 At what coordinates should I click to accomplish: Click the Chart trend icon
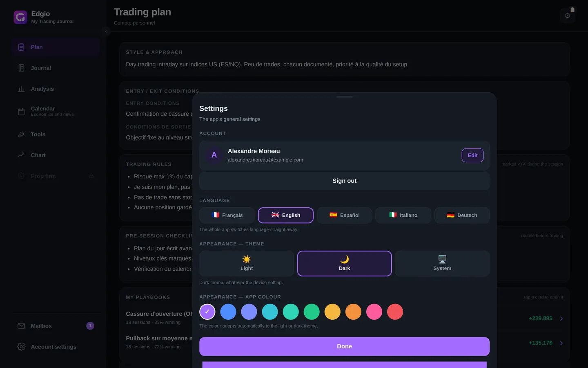point(21,155)
